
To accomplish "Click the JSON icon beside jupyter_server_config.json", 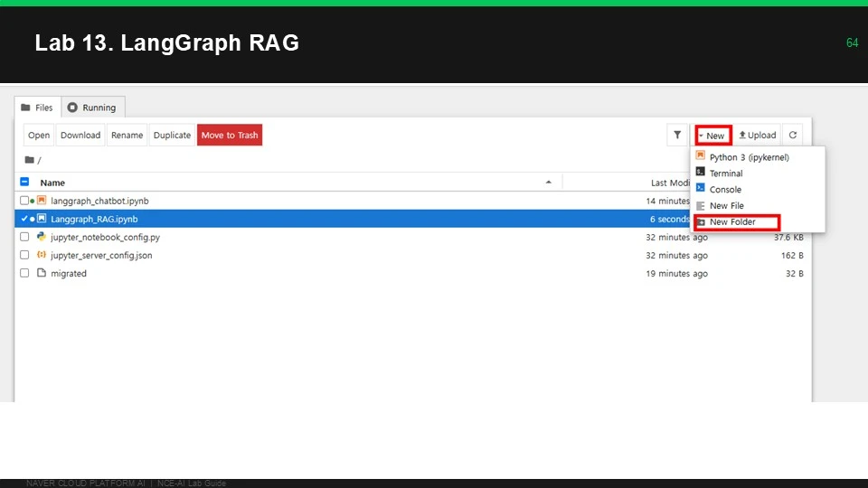I will point(42,255).
